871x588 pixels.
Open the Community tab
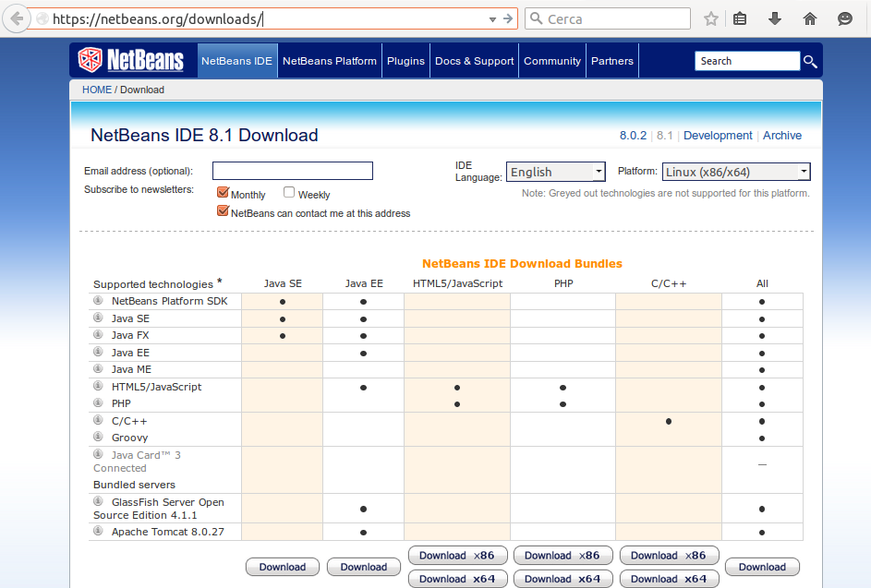(552, 61)
